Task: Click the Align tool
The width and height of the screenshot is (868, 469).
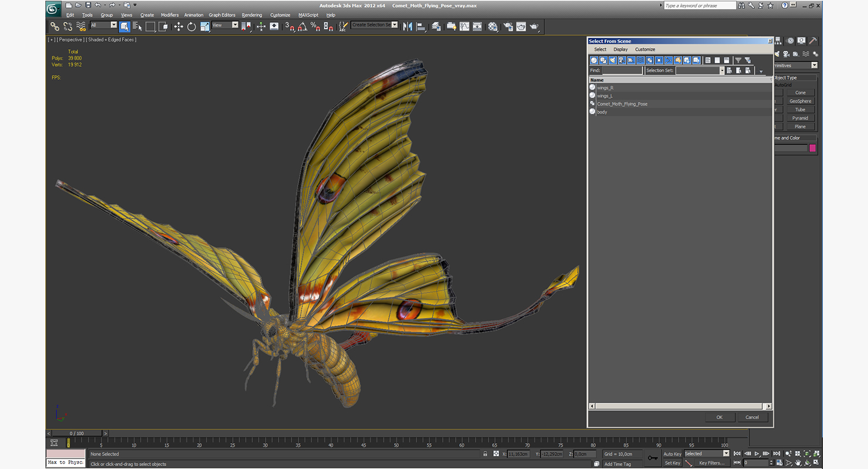Action: 421,26
